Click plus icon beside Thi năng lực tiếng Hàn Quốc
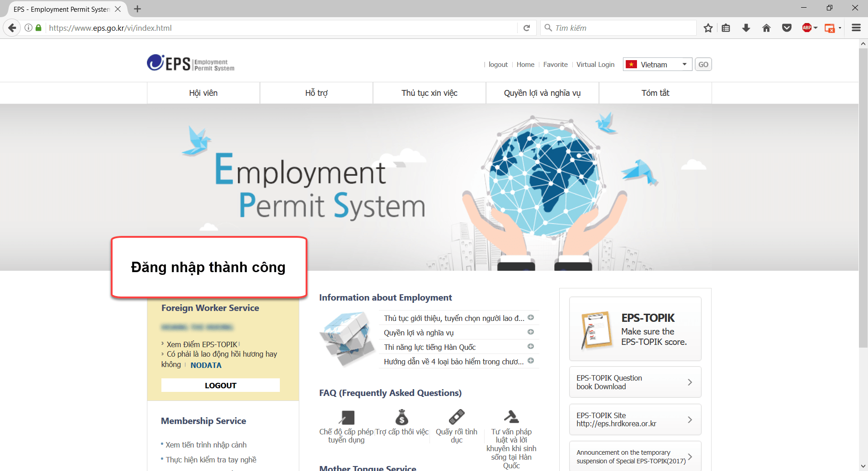Screen dimensions: 868x471 pyautogui.click(x=531, y=347)
